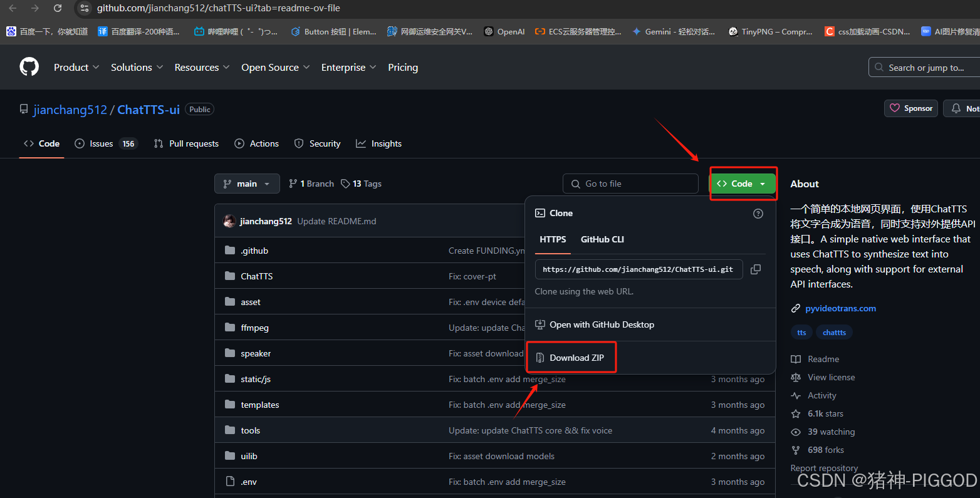Open the commit message Update README.md
Image resolution: width=980 pixels, height=498 pixels.
click(336, 221)
